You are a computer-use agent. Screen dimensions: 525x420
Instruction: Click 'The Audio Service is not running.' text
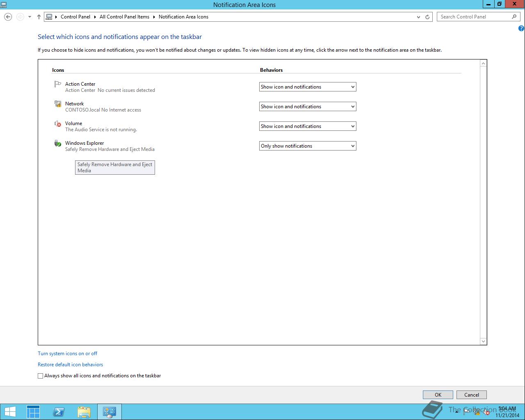101,130
